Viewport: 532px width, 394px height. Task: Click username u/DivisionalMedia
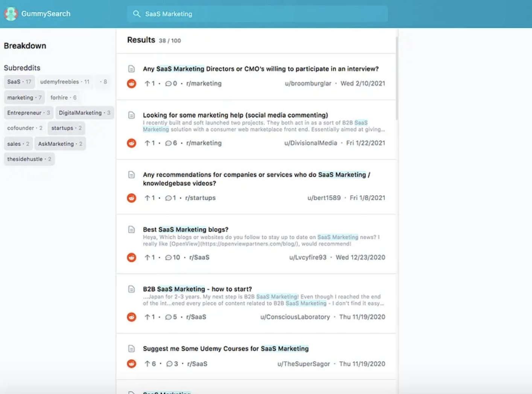point(311,143)
